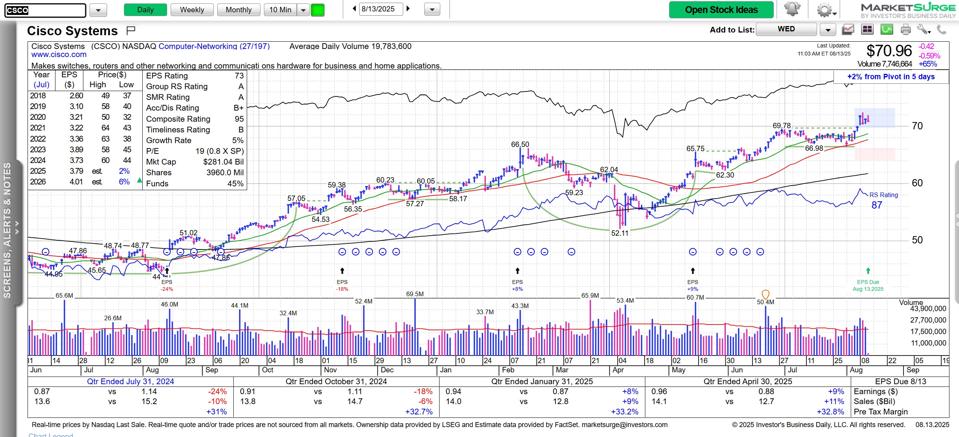Click the Mkt Cap $281.04 Bil row
This screenshot has width=959, height=437.
[x=194, y=162]
